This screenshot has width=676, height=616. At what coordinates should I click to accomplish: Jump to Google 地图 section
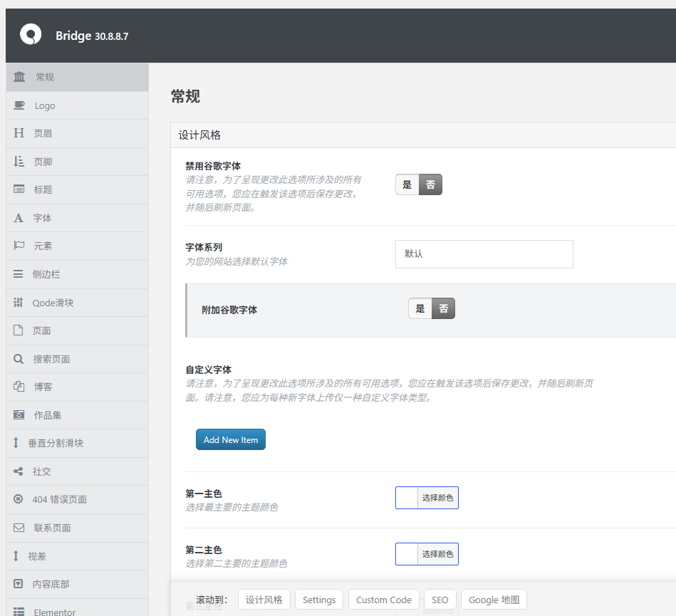tap(494, 600)
